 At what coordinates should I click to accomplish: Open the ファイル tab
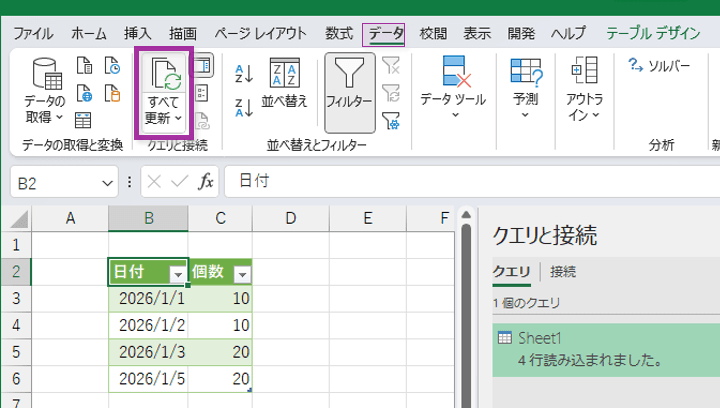click(x=33, y=34)
